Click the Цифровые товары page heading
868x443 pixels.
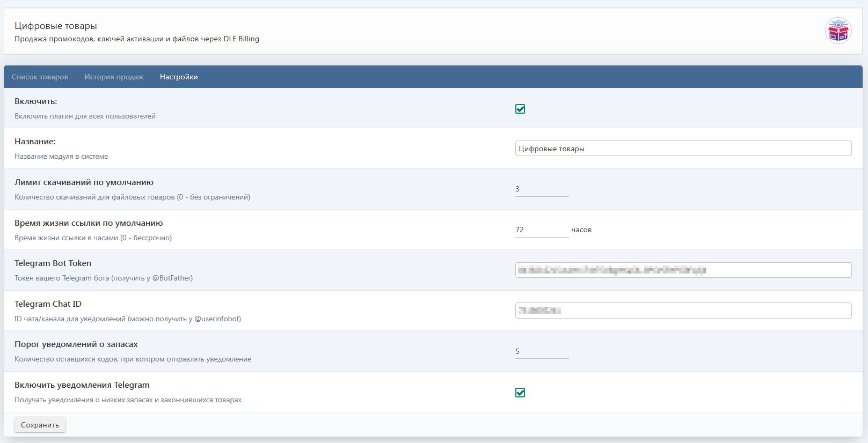click(56, 26)
